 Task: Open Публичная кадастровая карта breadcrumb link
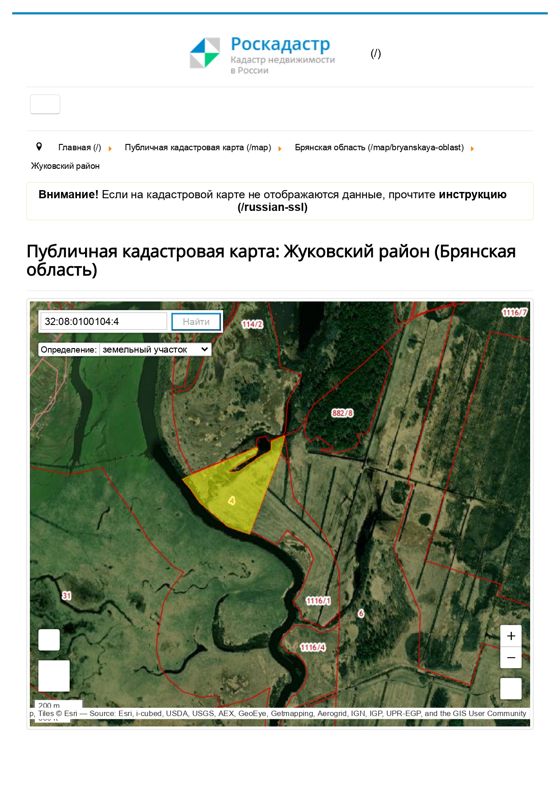tap(198, 148)
